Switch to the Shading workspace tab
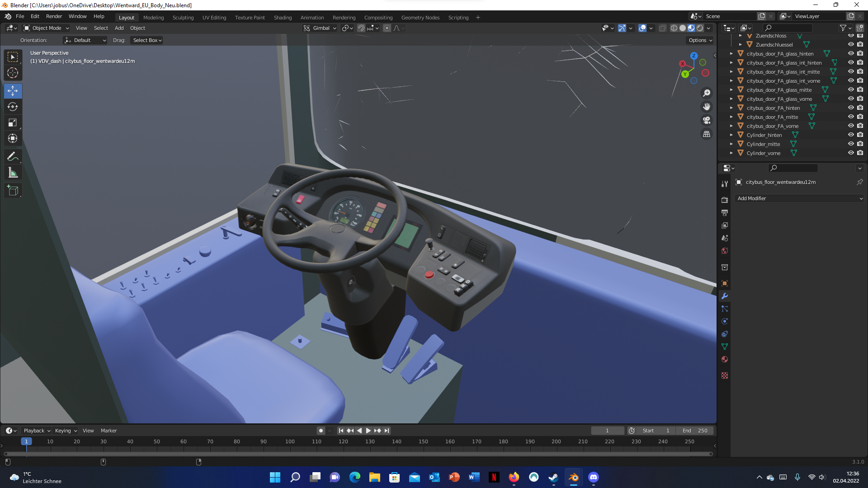The height and width of the screenshot is (488, 868). click(x=283, y=18)
